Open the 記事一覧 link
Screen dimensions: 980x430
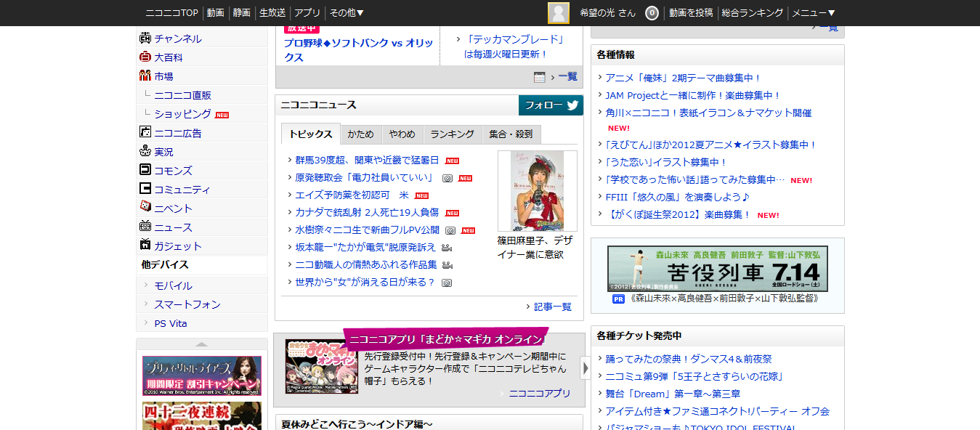tap(553, 307)
